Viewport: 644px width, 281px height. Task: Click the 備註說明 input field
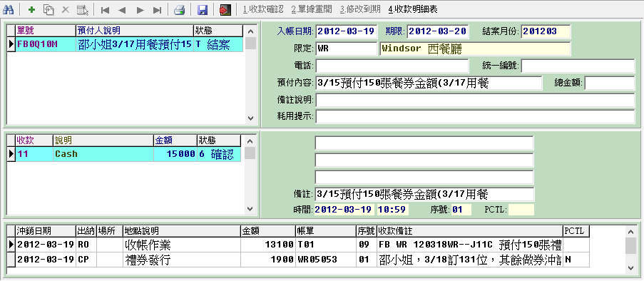[475, 101]
